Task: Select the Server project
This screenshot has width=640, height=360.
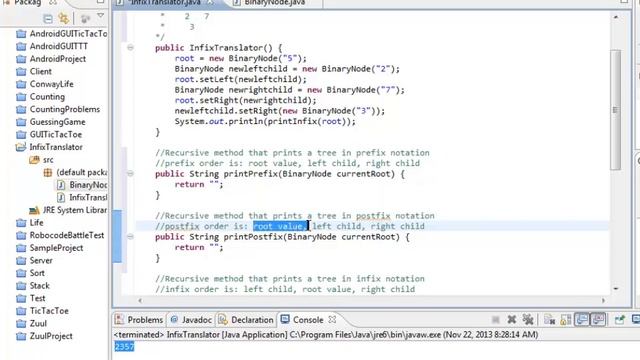Action: 34,260
